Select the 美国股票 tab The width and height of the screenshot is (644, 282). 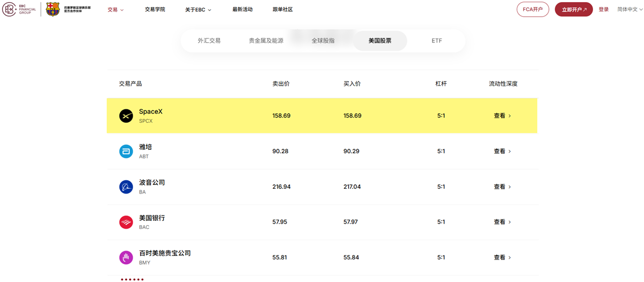click(380, 41)
